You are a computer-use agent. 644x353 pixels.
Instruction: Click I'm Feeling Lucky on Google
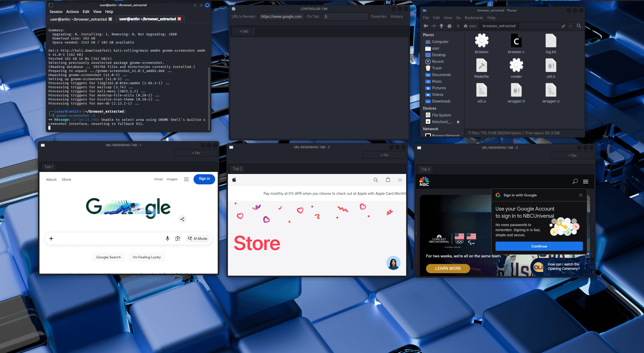(x=147, y=257)
